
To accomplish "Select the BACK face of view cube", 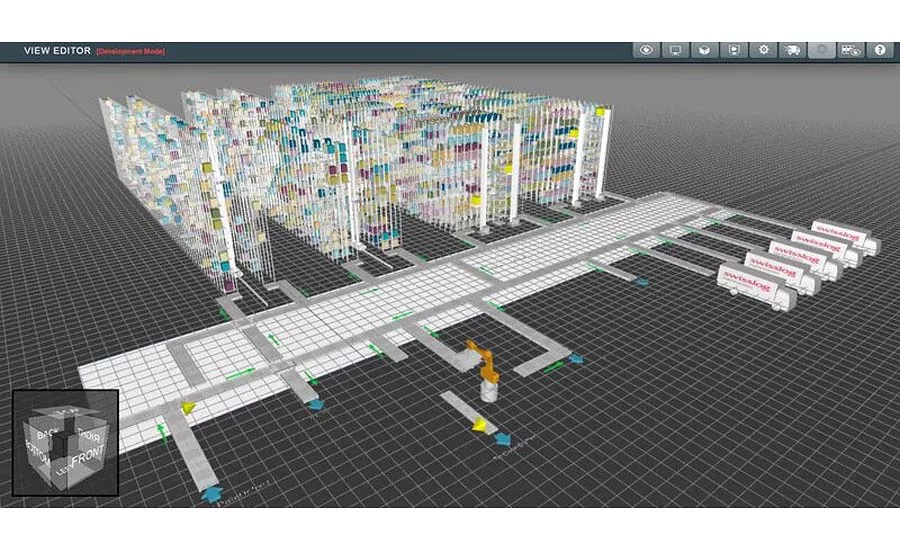I will (x=46, y=433).
